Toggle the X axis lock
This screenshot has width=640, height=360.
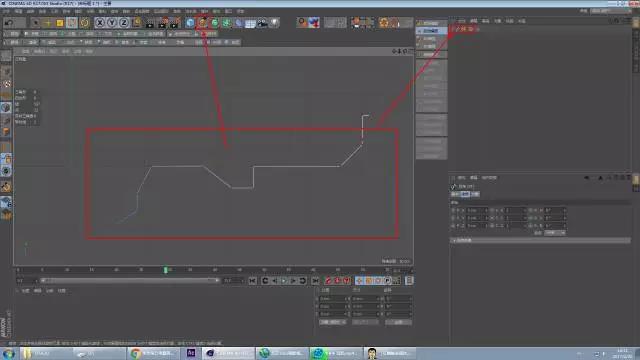click(100, 23)
